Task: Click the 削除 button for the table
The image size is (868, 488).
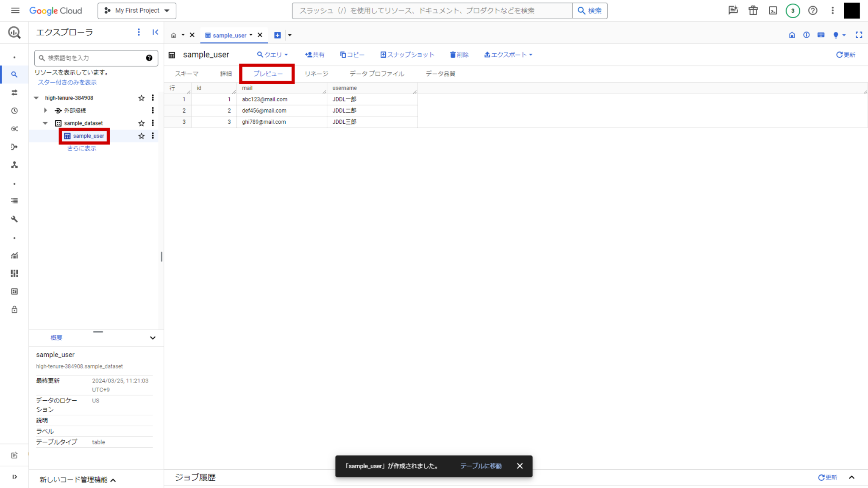Action: click(x=459, y=55)
